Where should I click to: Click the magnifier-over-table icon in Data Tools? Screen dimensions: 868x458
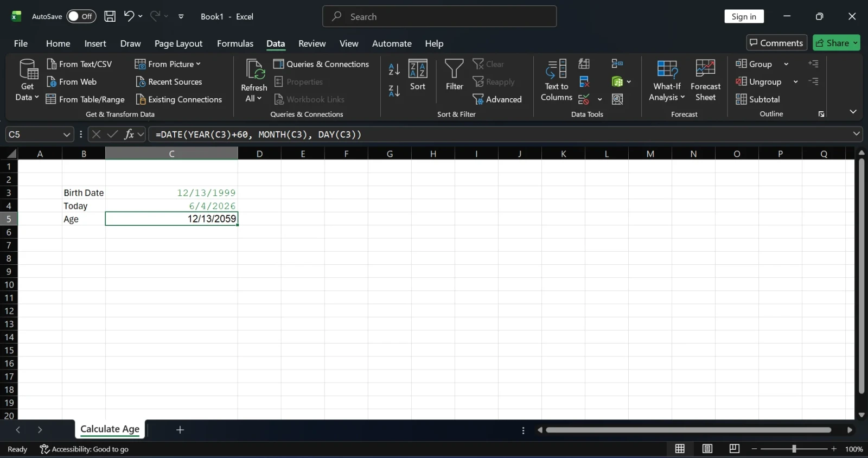617,99
